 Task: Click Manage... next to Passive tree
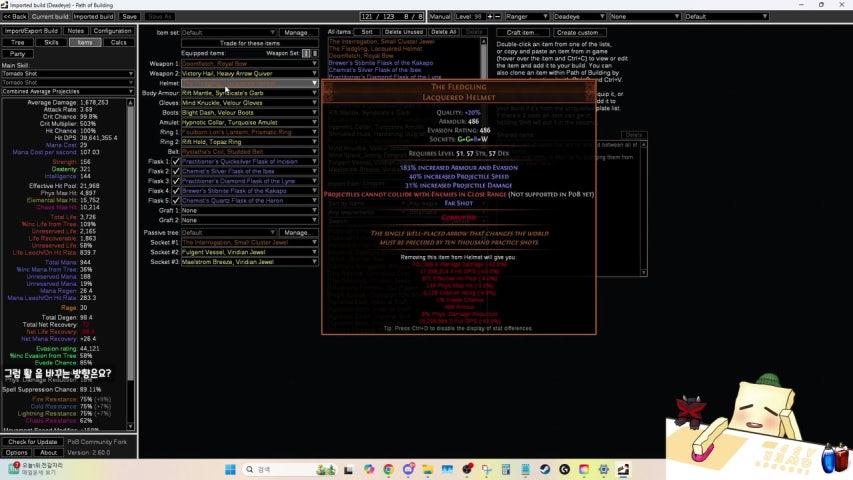tap(298, 232)
